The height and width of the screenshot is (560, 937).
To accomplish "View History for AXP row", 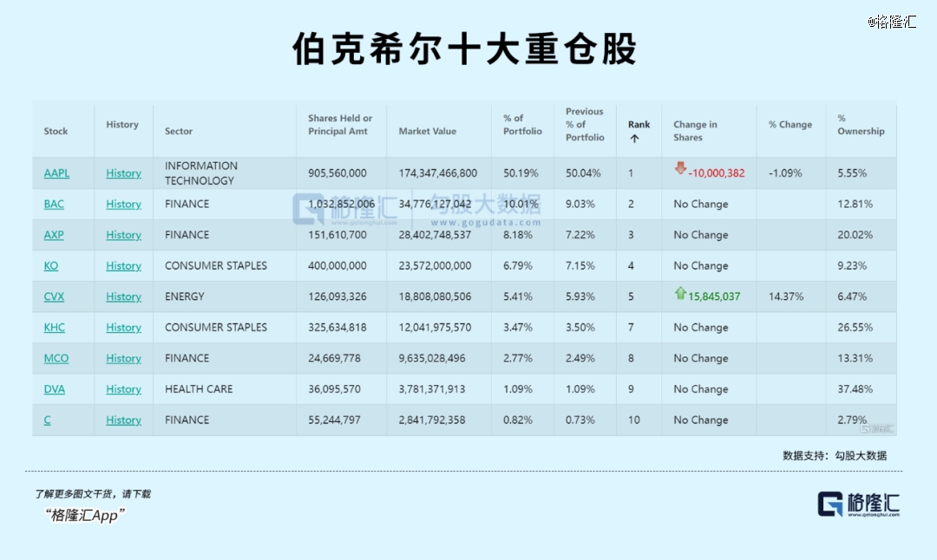I will 124,235.
